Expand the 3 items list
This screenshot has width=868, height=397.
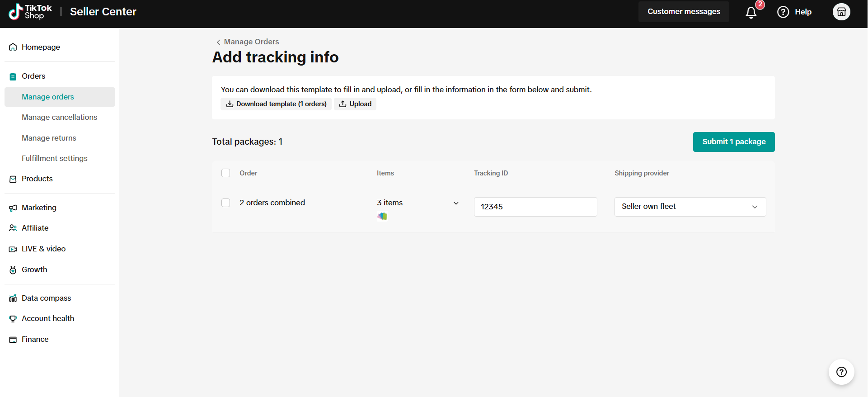456,203
